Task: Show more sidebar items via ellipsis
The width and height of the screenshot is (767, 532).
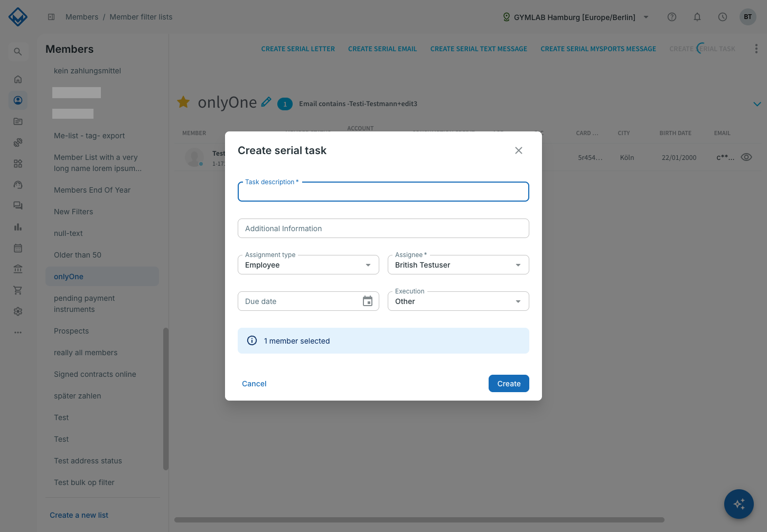Action: pyautogui.click(x=18, y=332)
